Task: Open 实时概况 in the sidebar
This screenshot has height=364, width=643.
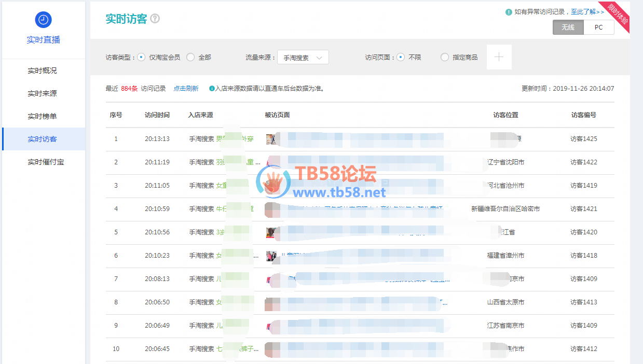Action: coord(43,71)
